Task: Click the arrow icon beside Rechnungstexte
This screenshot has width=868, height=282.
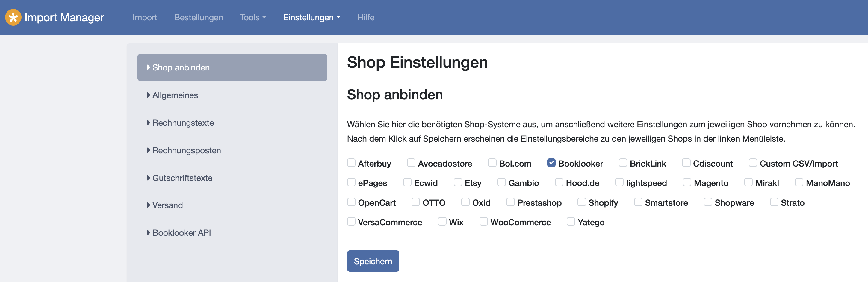Action: [x=148, y=123]
